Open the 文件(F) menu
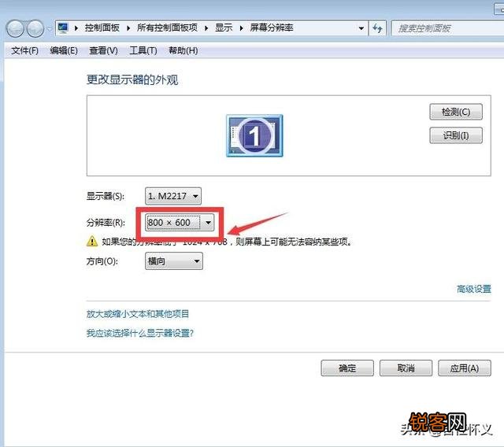The width and height of the screenshot is (504, 447). (x=24, y=50)
